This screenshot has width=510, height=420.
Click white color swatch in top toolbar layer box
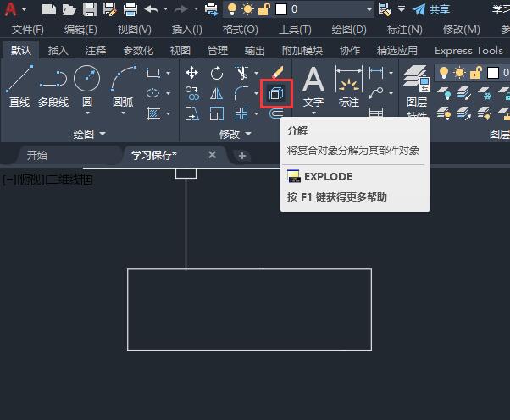[281, 9]
